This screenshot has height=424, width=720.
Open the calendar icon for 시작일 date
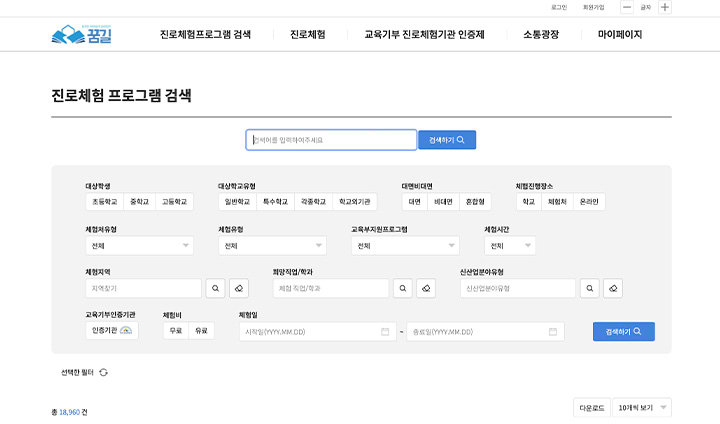385,331
